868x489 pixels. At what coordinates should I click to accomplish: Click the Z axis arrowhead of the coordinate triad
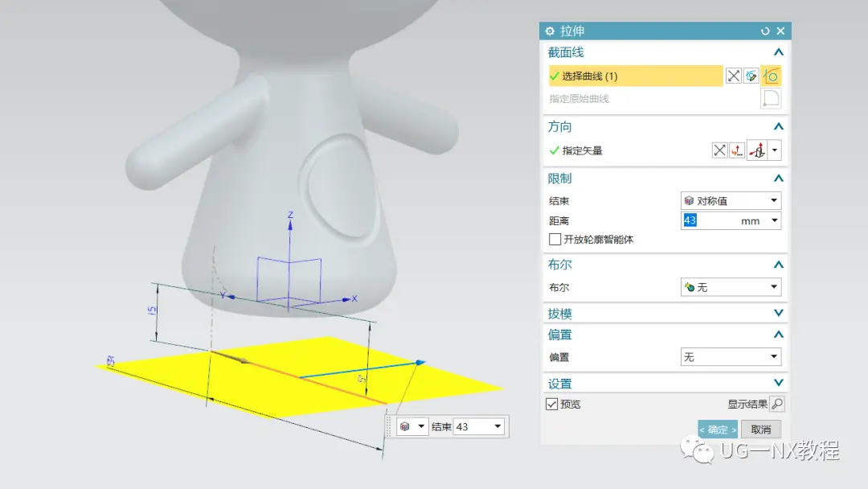tap(290, 224)
